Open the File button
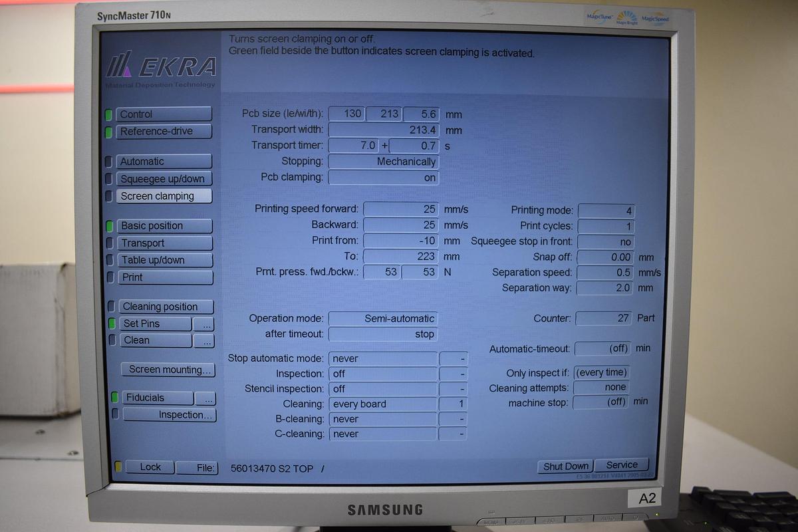The width and height of the screenshot is (798, 532). point(198,468)
